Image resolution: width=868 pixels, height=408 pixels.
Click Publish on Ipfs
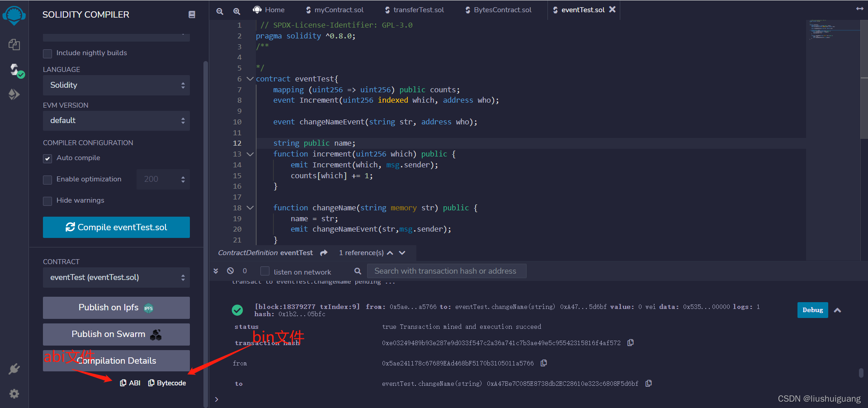coord(116,308)
